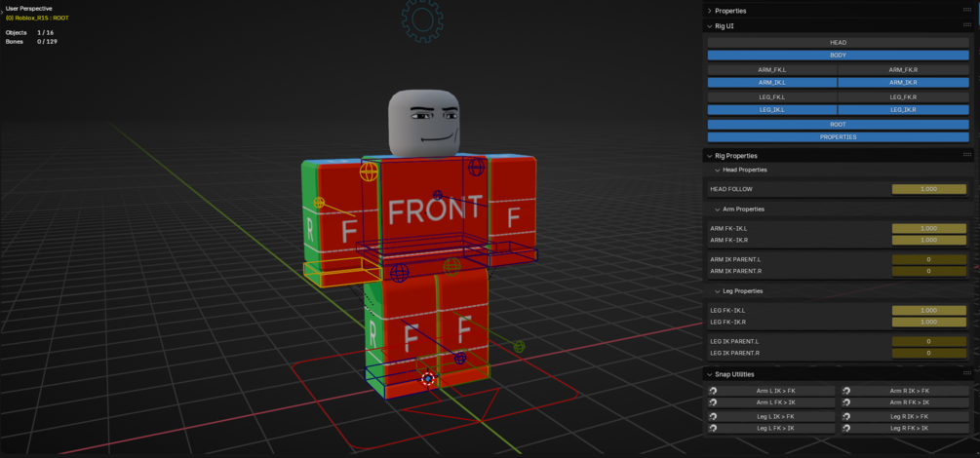
Task: Open the viewport toolbar arrow beside User Perspective
Action: point(2,11)
